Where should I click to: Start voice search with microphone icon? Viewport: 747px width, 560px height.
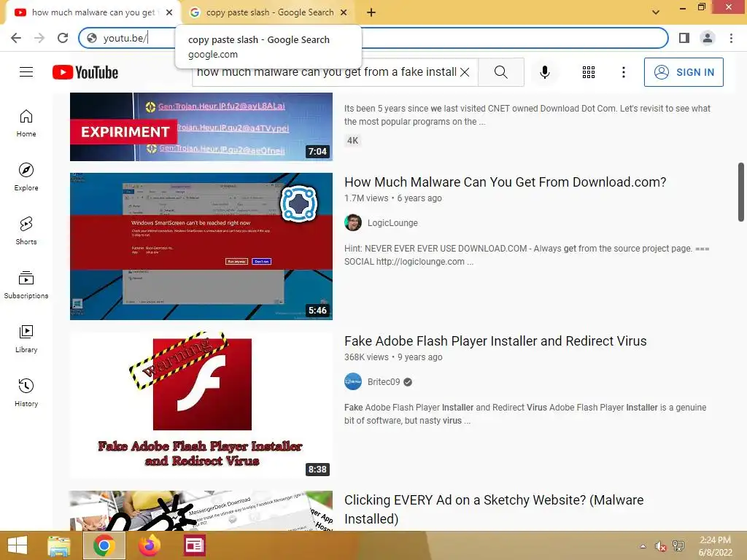pos(544,72)
